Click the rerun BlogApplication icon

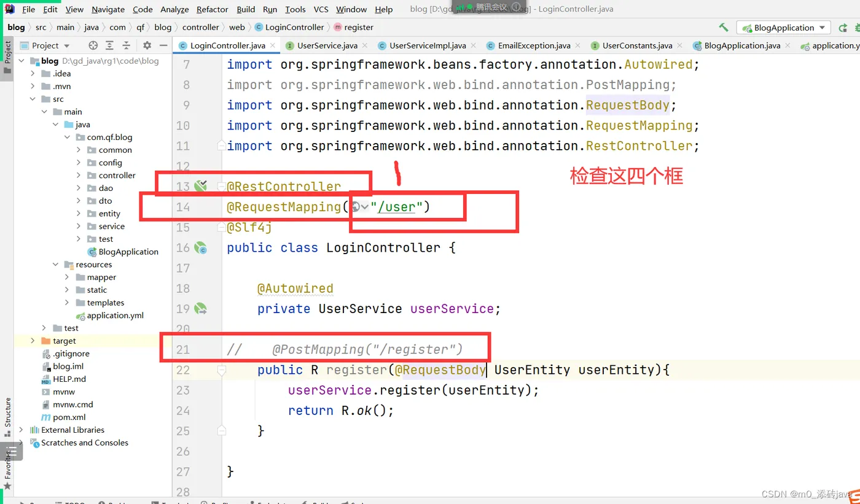(842, 28)
